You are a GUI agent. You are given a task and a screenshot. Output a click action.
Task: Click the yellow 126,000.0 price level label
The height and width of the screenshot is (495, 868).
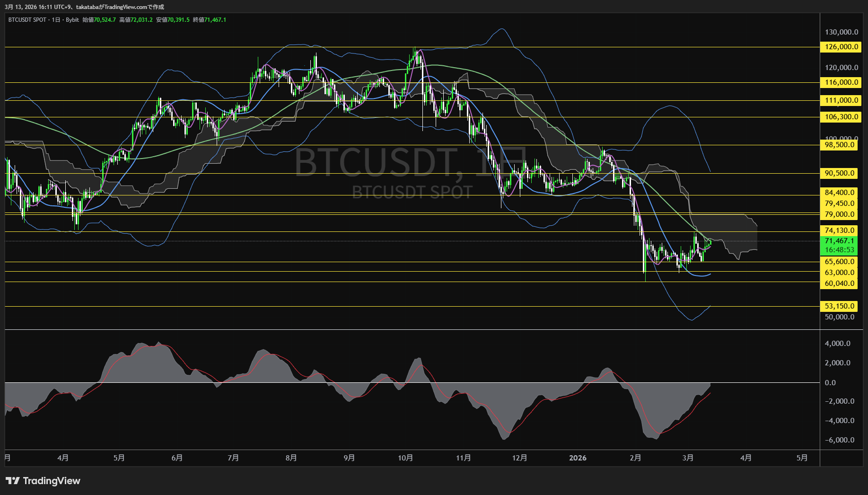click(x=840, y=47)
